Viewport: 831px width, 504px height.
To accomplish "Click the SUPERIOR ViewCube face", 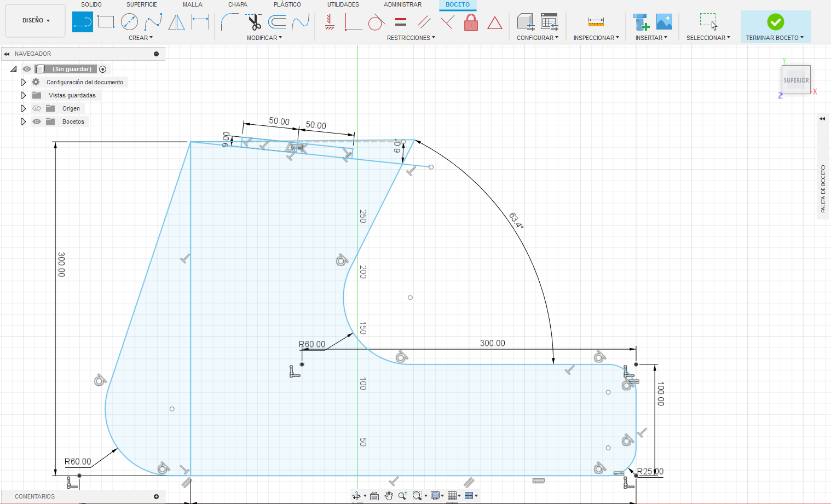I will (x=796, y=80).
